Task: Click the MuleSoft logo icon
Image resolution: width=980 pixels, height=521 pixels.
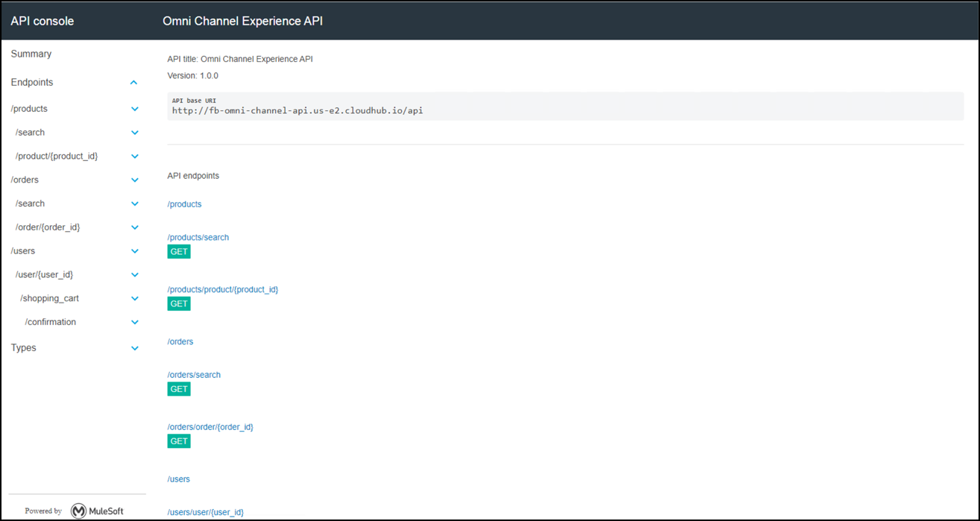Action: click(78, 511)
